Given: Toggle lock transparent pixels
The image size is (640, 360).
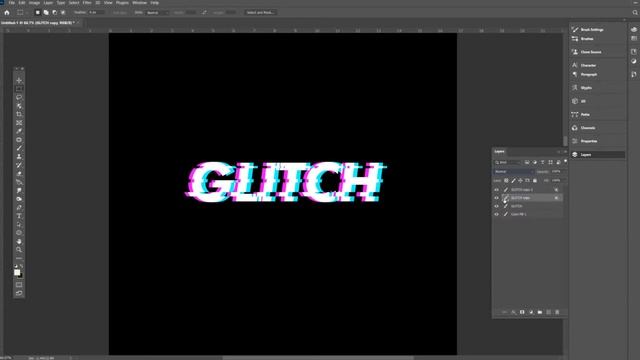Looking at the screenshot, I should [506, 180].
